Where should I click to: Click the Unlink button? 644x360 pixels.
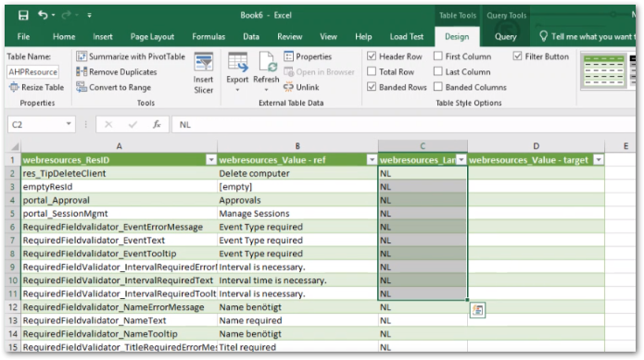coord(301,87)
